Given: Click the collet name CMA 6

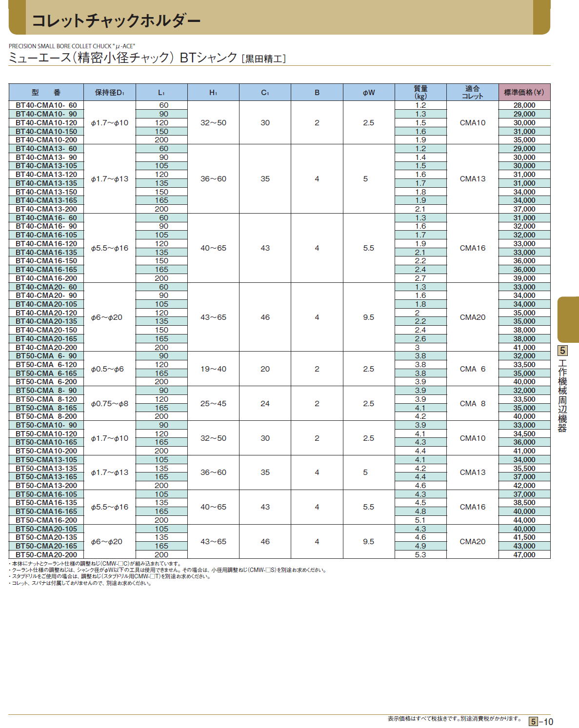Looking at the screenshot, I should (473, 369).
